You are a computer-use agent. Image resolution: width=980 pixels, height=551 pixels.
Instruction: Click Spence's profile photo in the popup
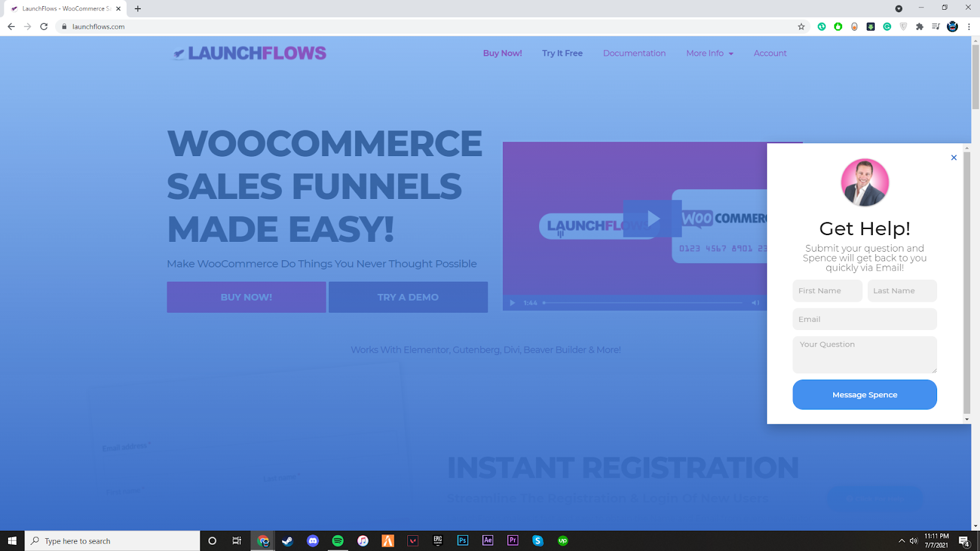pos(864,182)
